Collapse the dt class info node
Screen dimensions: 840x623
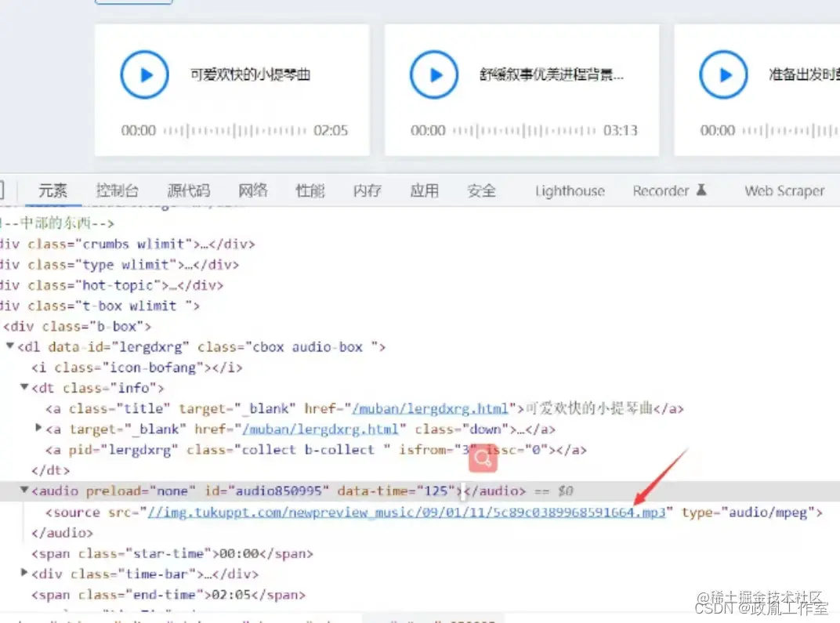pos(24,387)
